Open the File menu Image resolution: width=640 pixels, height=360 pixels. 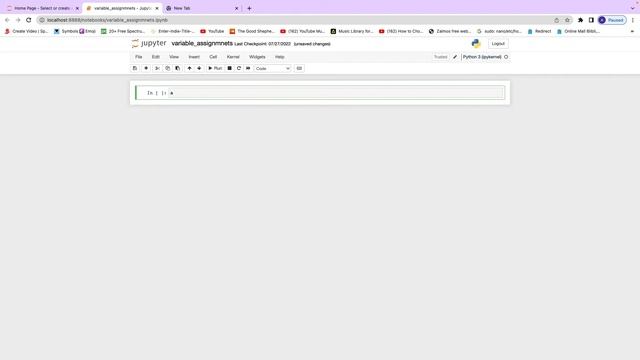139,57
